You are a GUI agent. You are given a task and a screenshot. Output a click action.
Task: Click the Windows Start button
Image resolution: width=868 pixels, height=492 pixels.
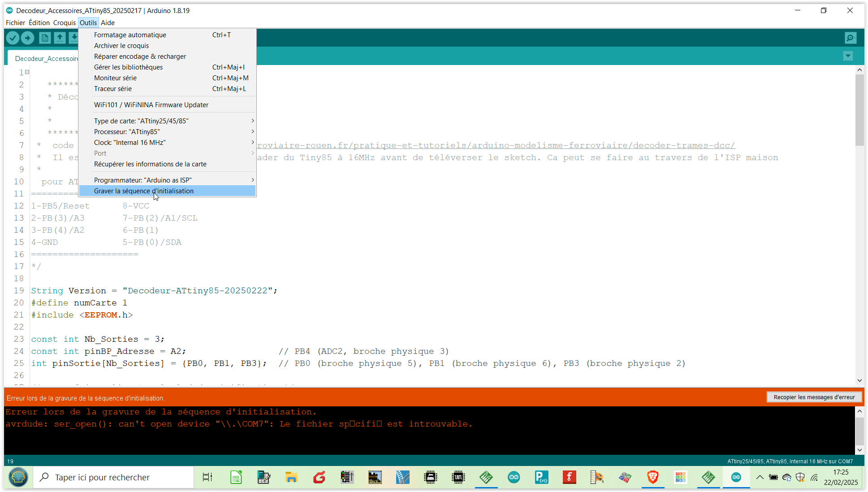coord(18,477)
